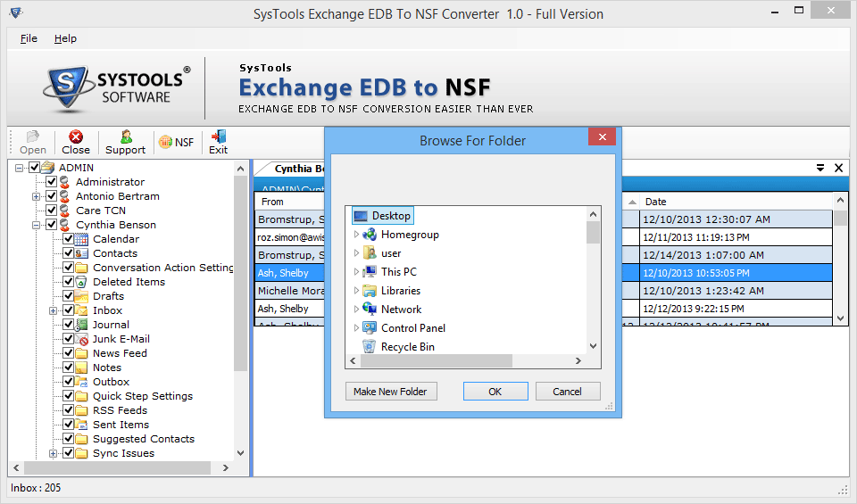Toggle the RSS Feeds checkbox
The width and height of the screenshot is (857, 504).
69,410
